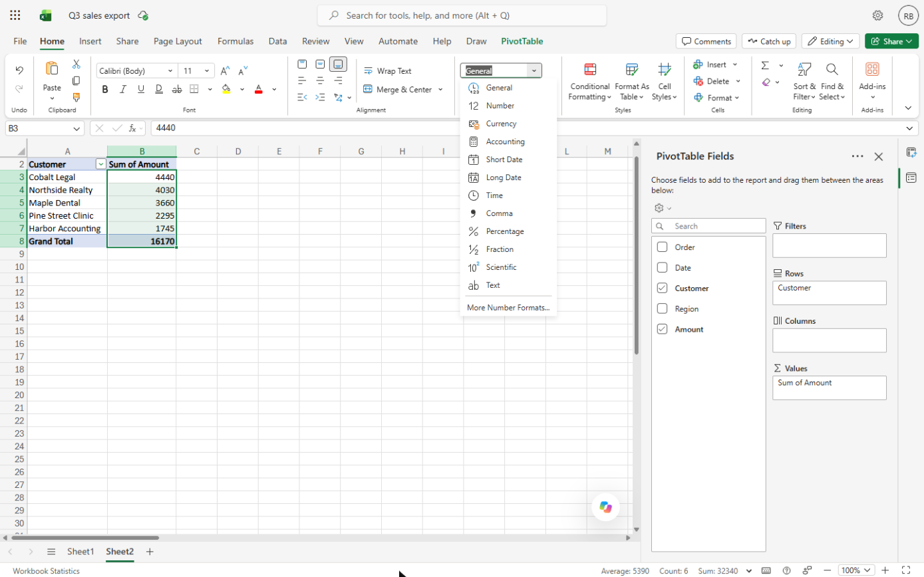Decrease font size with the smaller A icon

click(243, 70)
